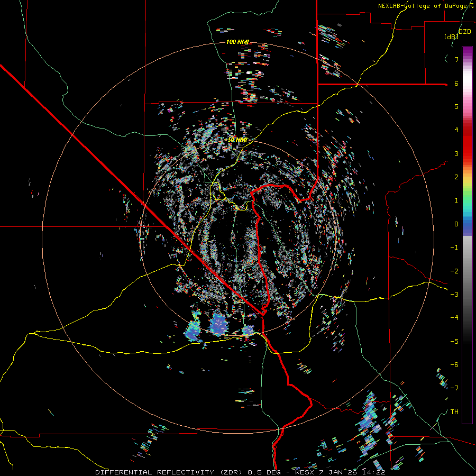
Task: Click "DIFFERENTIAL REFLECTIVITY (ZDR)" in the footer title
Action: point(170,472)
